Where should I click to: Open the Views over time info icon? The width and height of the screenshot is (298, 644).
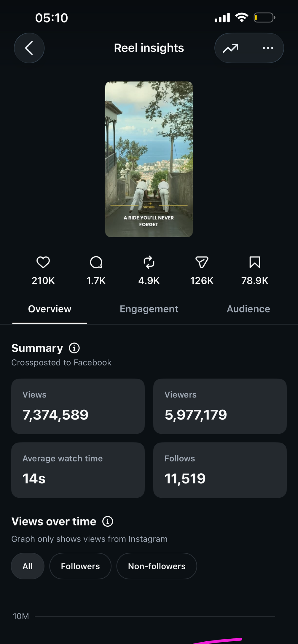click(x=108, y=521)
